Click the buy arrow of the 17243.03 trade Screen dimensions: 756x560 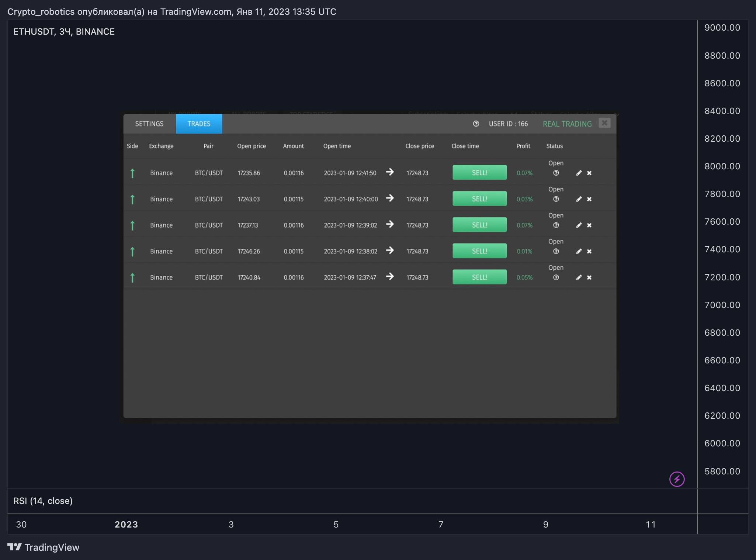tap(132, 199)
